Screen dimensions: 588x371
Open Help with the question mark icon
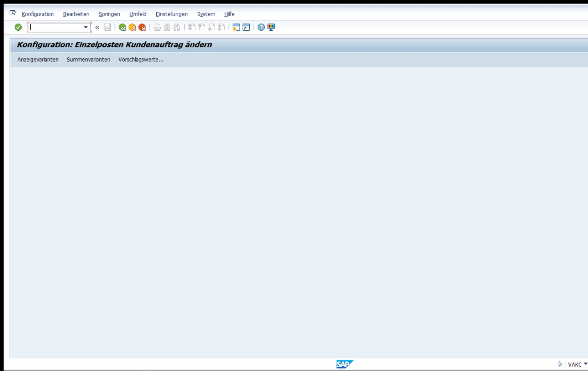[261, 27]
